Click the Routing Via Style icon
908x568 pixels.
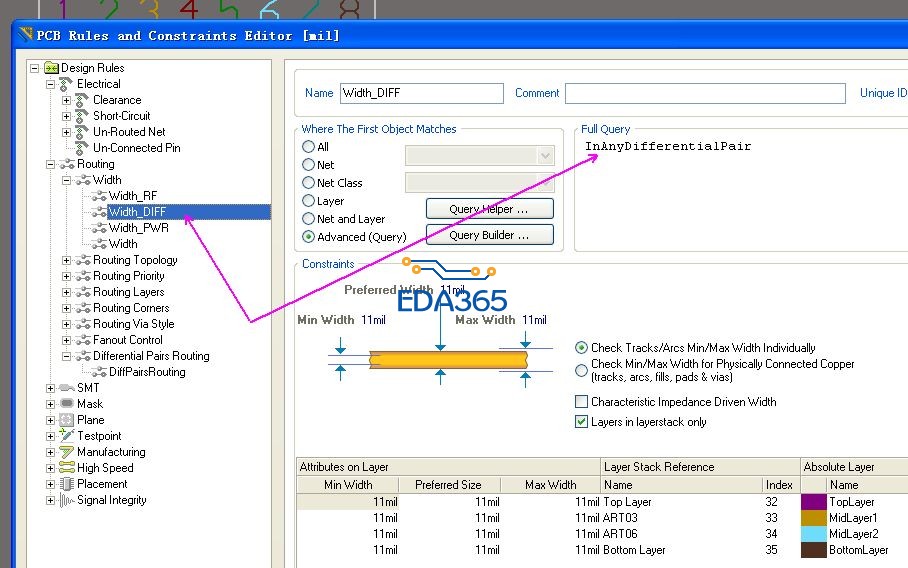[x=83, y=324]
